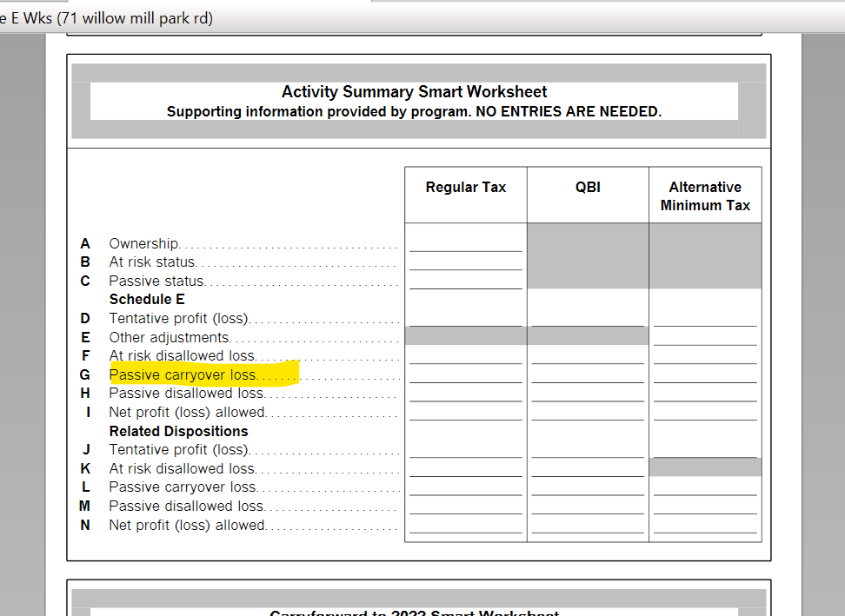Click Regular Tax field on row L Passive carryover

tap(466, 487)
